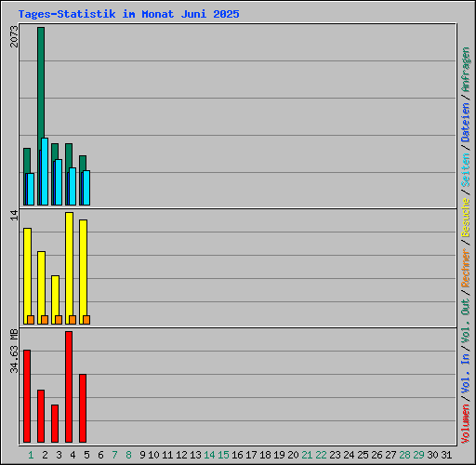Click the 'Besuche' legend label

[x=466, y=218]
